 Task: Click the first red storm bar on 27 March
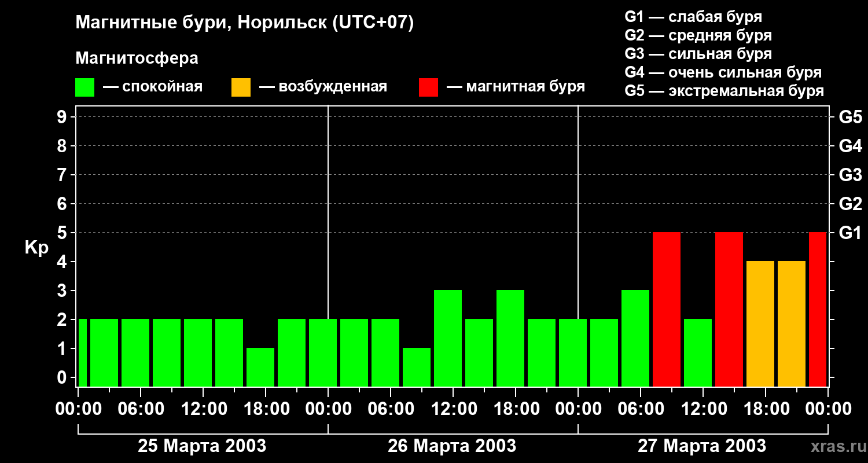(667, 310)
